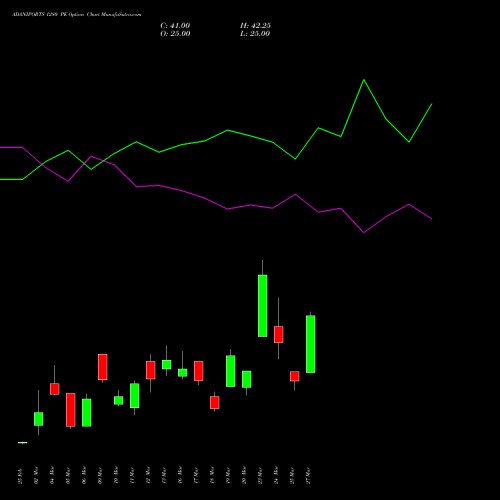Click the ADANIPORTS PE Options chart title
The width and height of the screenshot is (500, 500).
click(77, 15)
